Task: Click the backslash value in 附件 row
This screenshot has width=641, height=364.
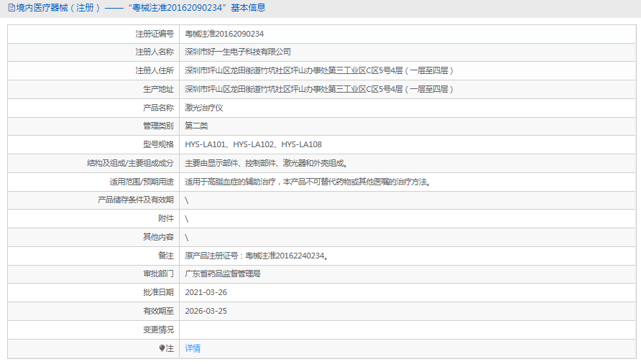Action: click(x=186, y=219)
